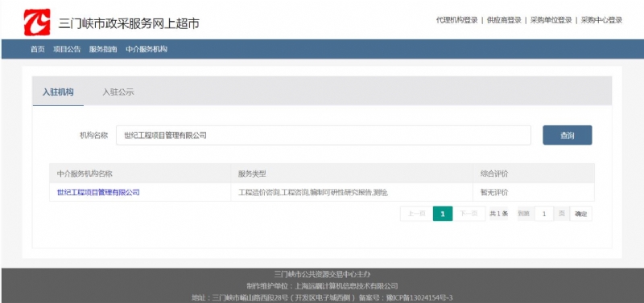The image size is (644, 303).
Task: Open 服务指南 navigation item
Action: pos(103,49)
